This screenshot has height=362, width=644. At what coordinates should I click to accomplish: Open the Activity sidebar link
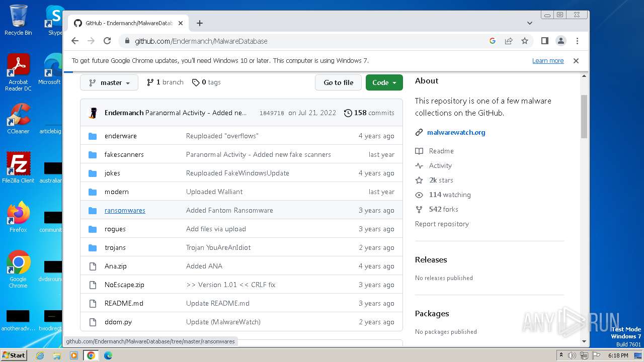tap(434, 166)
